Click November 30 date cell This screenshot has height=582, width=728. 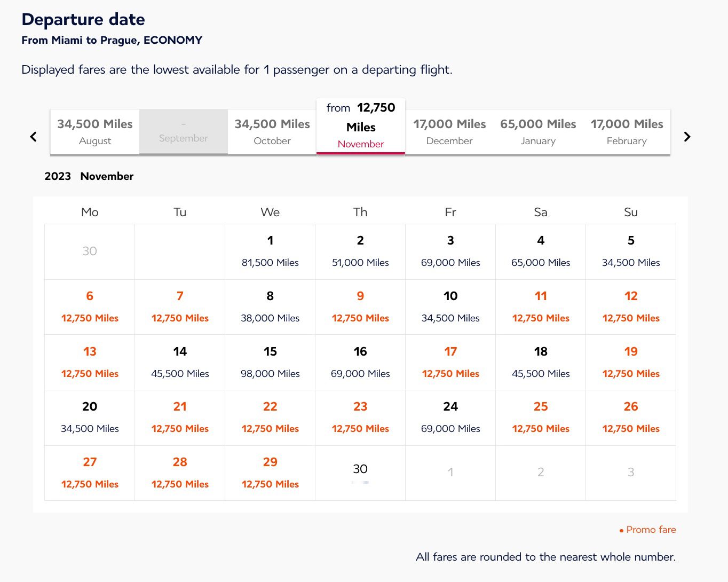tap(360, 472)
